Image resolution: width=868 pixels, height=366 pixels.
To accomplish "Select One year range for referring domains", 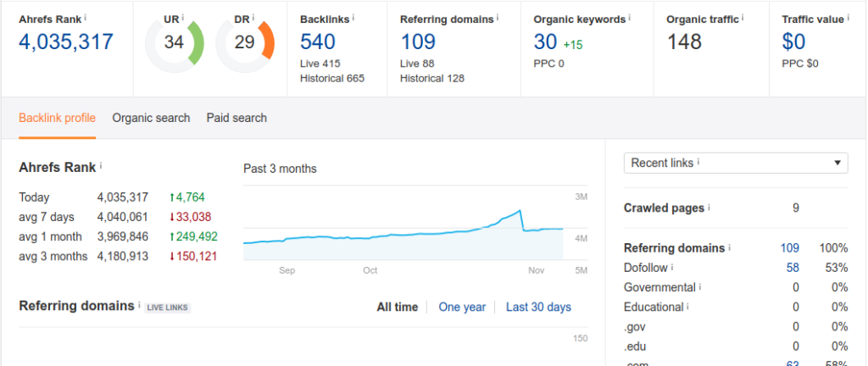I will pyautogui.click(x=462, y=307).
